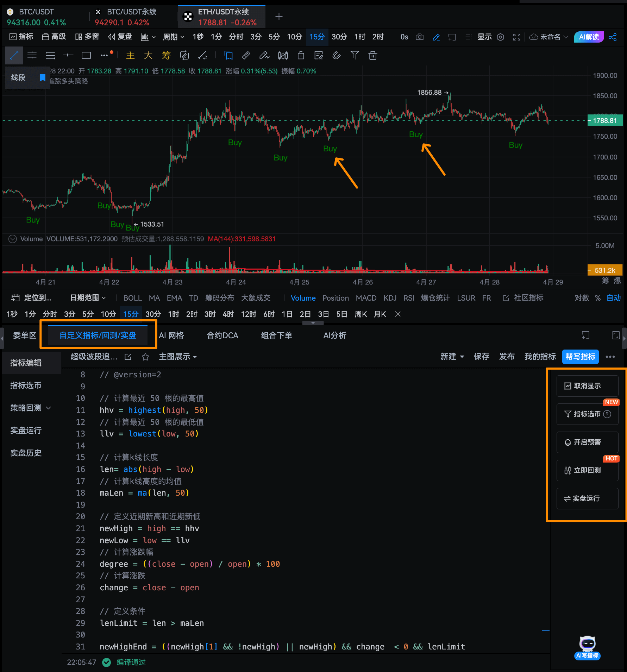The height and width of the screenshot is (672, 627).
Task: Click the share icon next to AI解读
Action: pos(613,37)
